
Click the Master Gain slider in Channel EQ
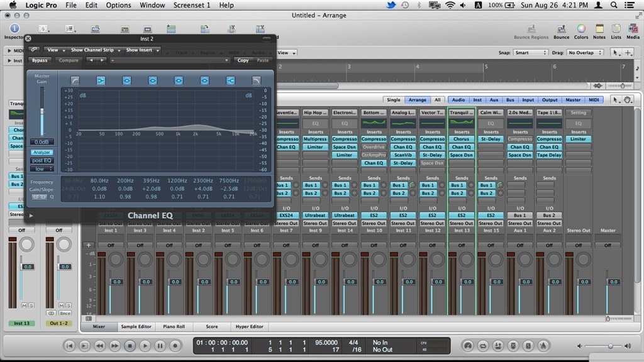coord(42,111)
